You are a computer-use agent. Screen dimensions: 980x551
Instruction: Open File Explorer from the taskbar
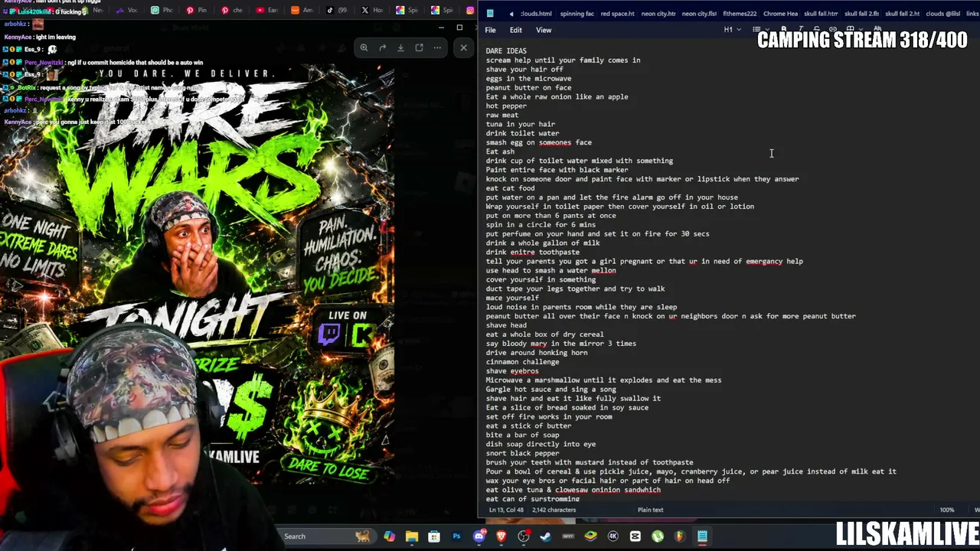point(412,536)
